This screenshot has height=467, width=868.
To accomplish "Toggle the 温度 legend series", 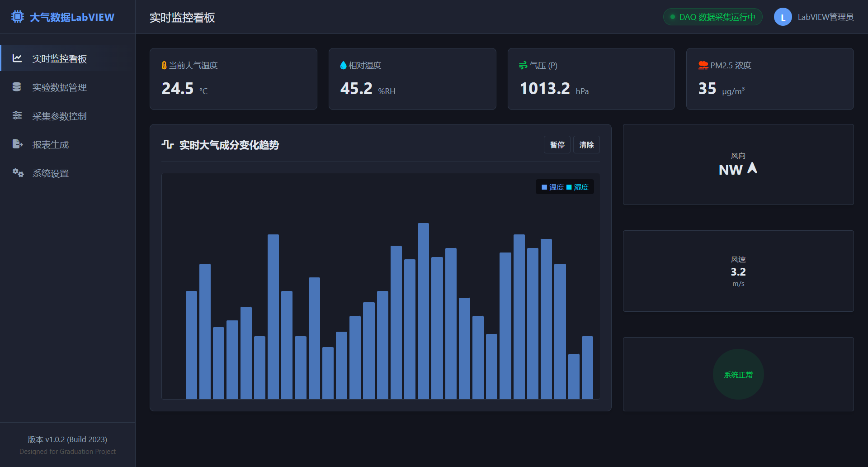I will click(552, 187).
